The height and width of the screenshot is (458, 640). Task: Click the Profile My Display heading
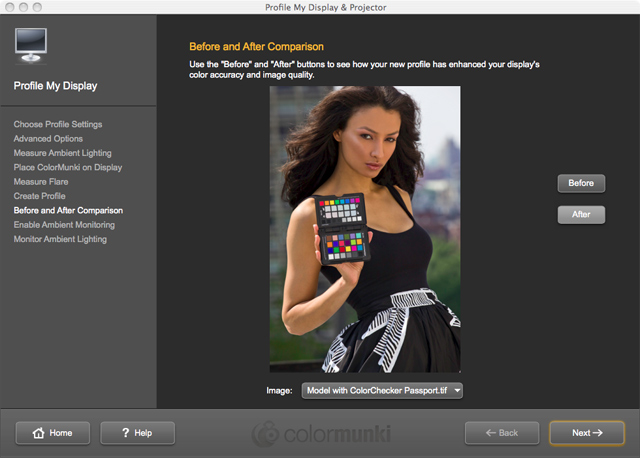(56, 86)
